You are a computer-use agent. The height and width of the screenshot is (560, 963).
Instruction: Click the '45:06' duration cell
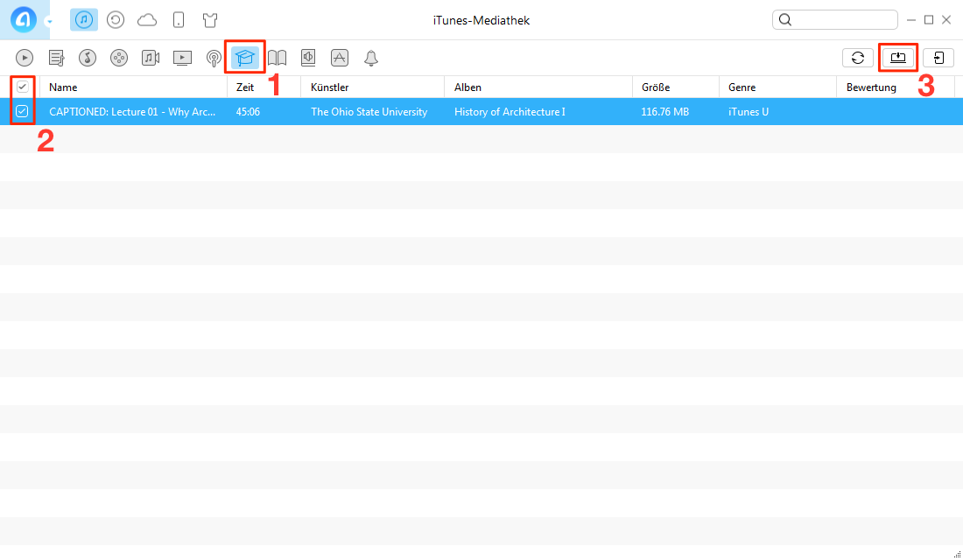(x=248, y=112)
